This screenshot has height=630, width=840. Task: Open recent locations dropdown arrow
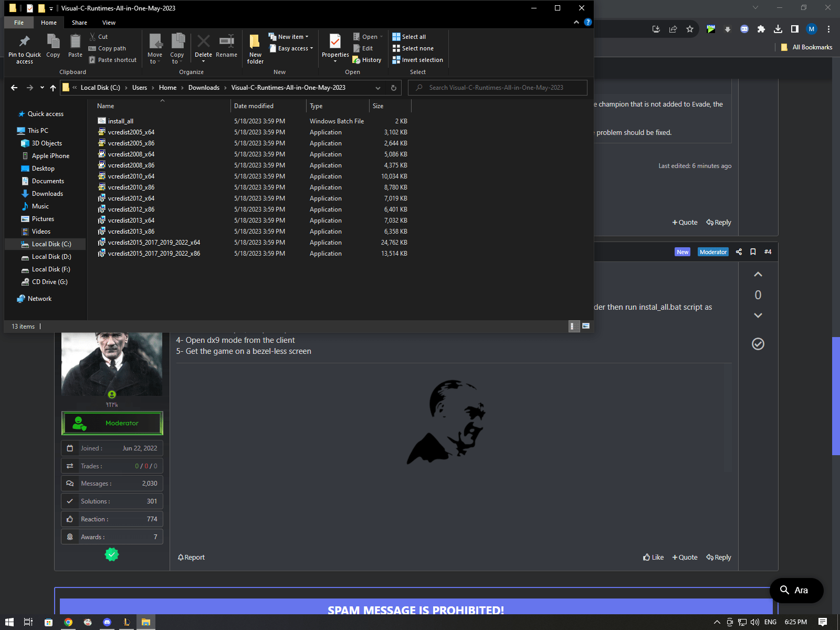[42, 88]
